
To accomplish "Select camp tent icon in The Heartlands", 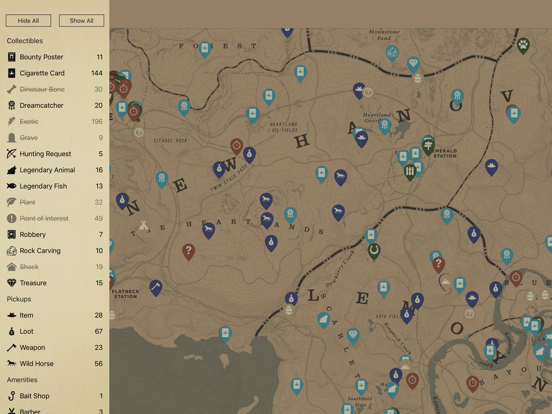I will coord(143,225).
